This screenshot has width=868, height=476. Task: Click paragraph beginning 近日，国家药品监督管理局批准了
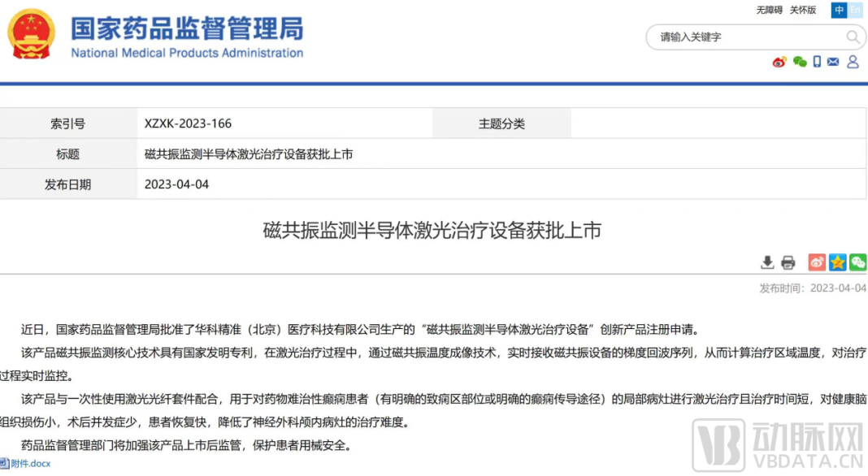coord(360,329)
